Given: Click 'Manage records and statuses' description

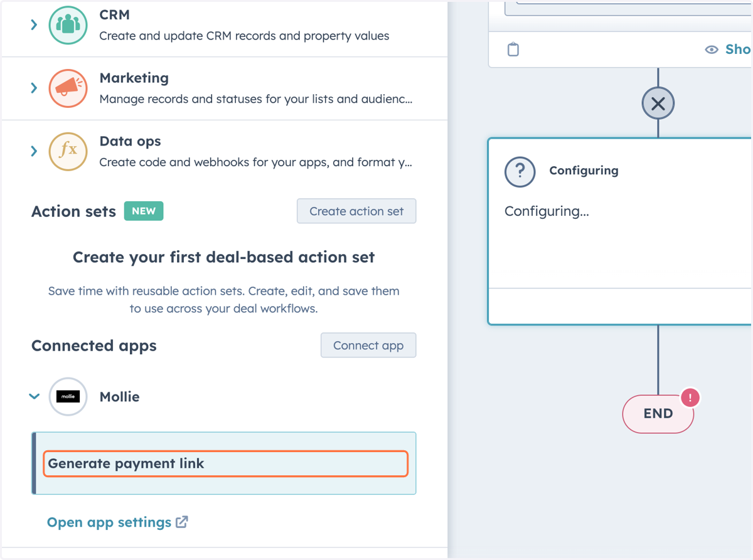Looking at the screenshot, I should pyautogui.click(x=256, y=99).
